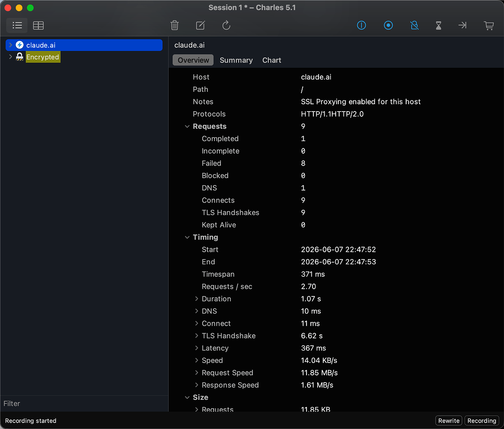Select the End time 2026-06-07 22:47:53
Viewport: 504px width, 429px height.
tap(338, 262)
